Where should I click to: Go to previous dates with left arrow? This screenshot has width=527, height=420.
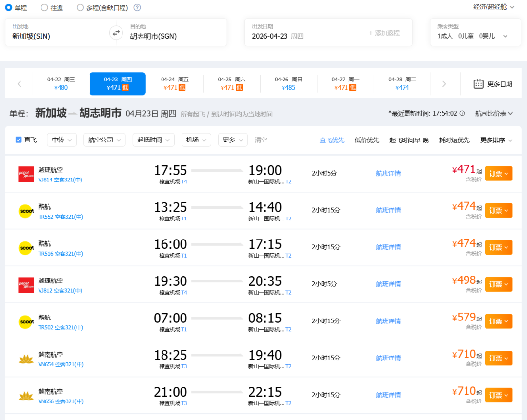20,84
